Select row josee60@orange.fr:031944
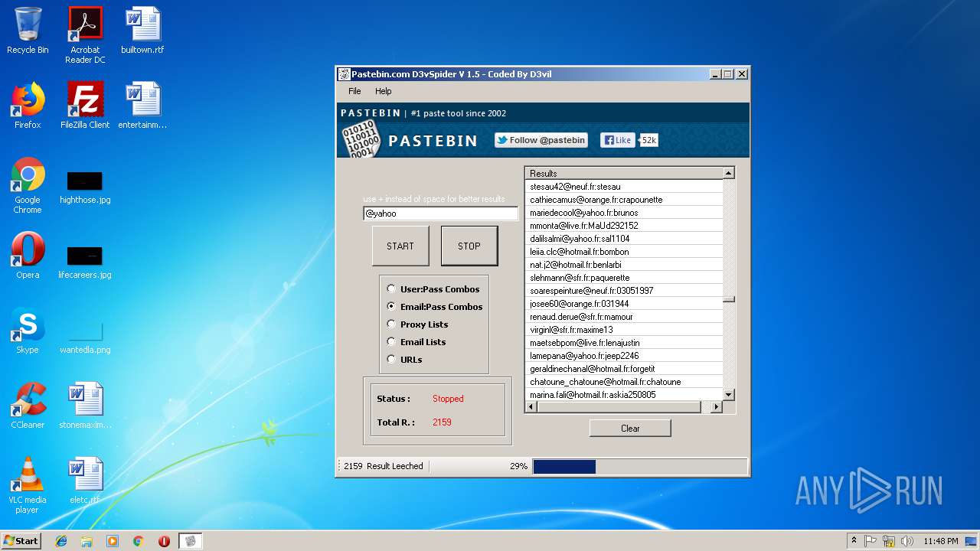The image size is (980, 551). (624, 304)
